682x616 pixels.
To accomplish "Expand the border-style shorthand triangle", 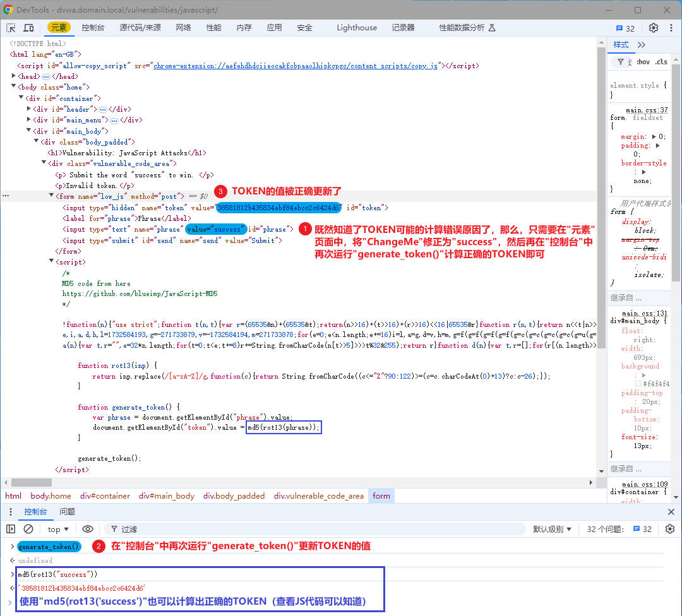I will click(x=643, y=172).
